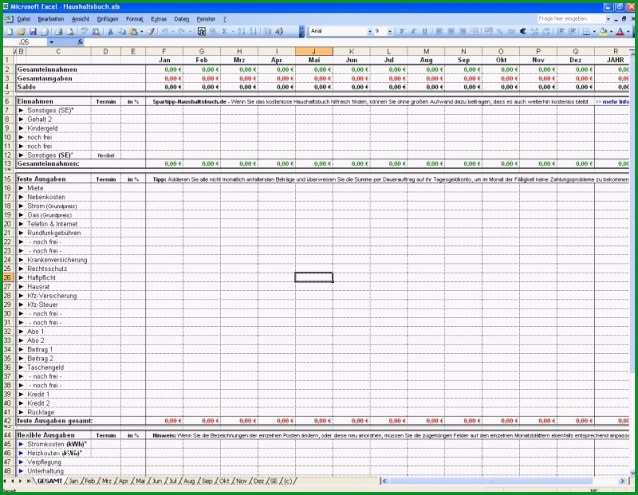Open the Arial font name dropdown
Screen dimensions: 638x495
point(369,31)
